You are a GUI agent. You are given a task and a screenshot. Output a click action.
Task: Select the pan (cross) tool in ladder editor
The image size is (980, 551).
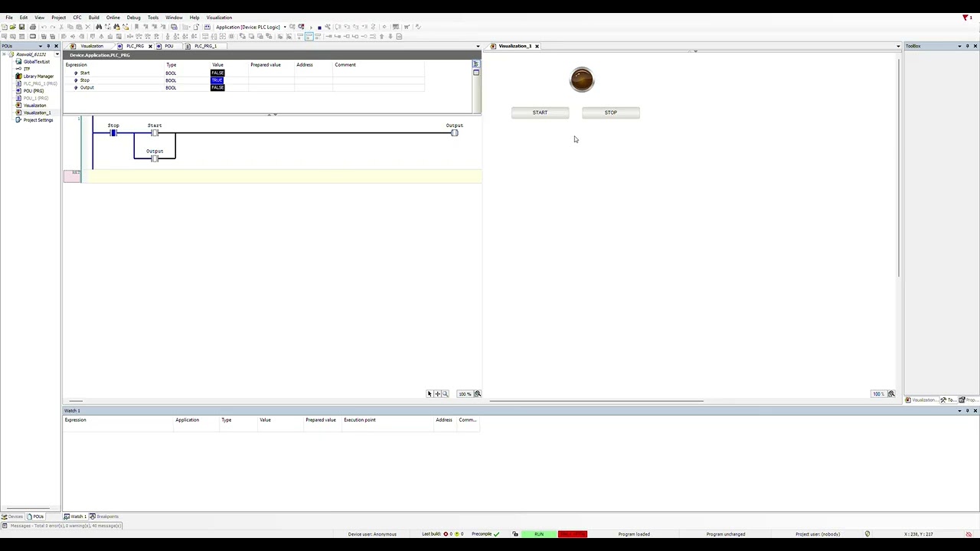point(437,394)
